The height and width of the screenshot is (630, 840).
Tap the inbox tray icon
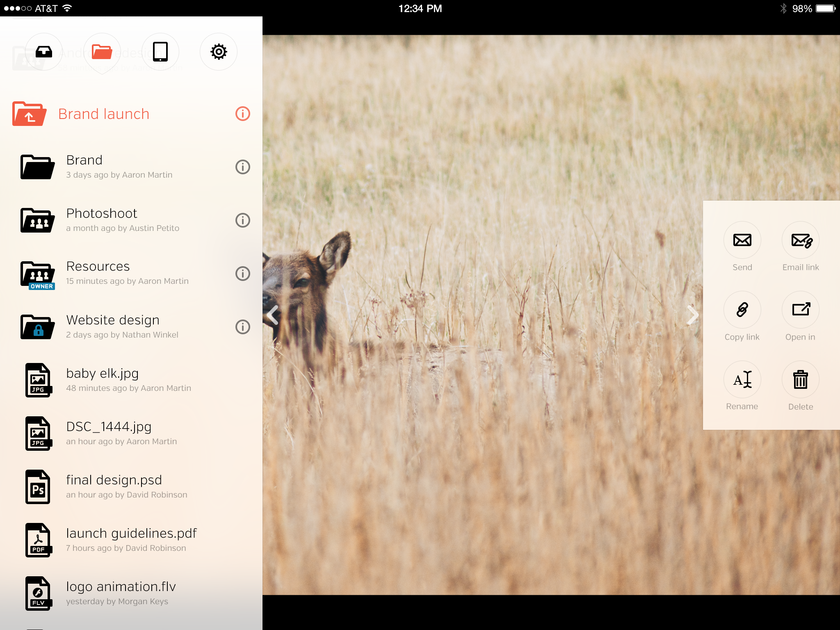pos(44,52)
